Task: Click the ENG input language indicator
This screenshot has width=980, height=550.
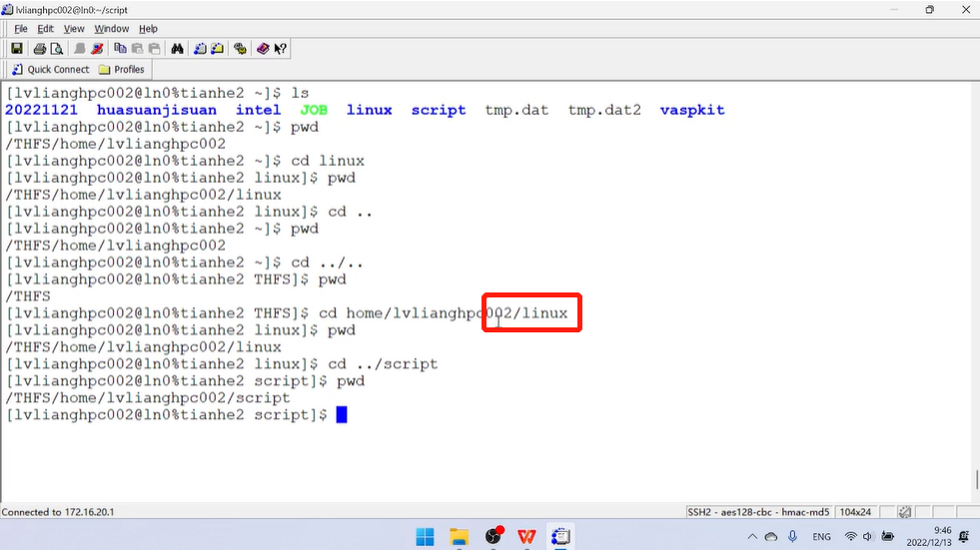Action: [x=821, y=537]
